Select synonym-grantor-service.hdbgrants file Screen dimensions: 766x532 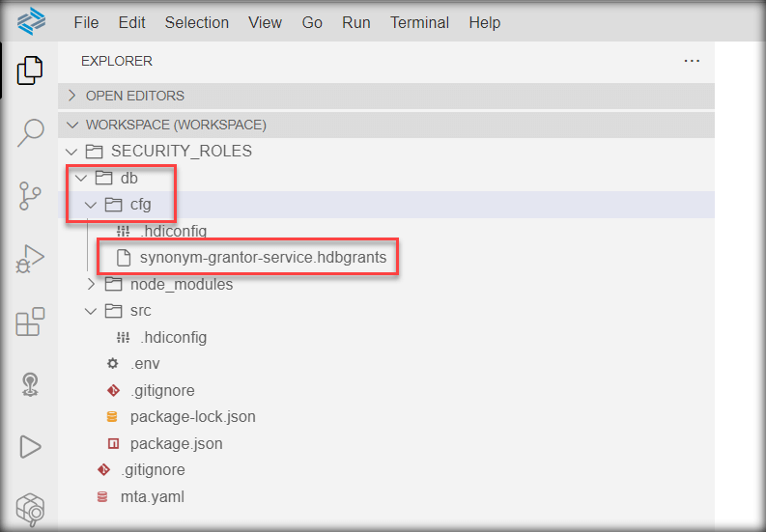point(264,258)
